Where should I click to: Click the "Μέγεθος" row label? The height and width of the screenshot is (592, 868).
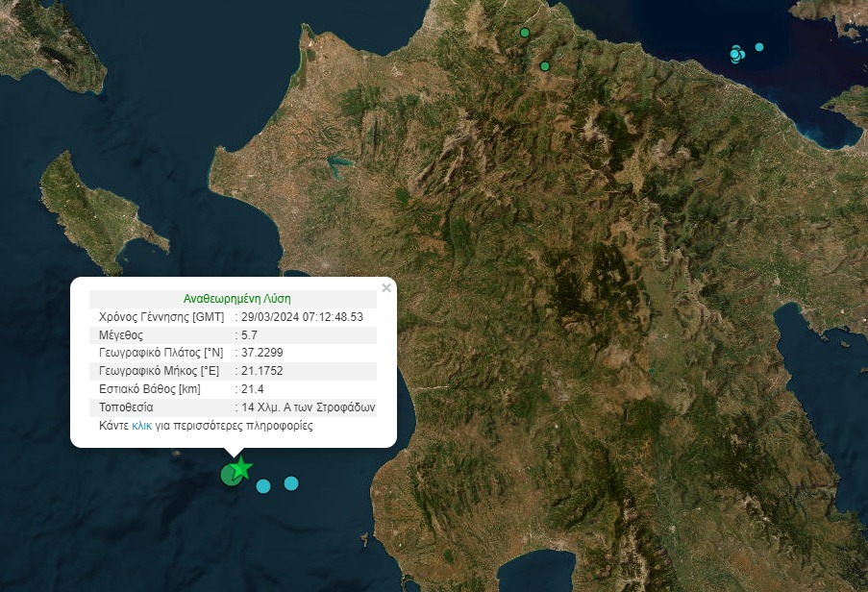121,335
